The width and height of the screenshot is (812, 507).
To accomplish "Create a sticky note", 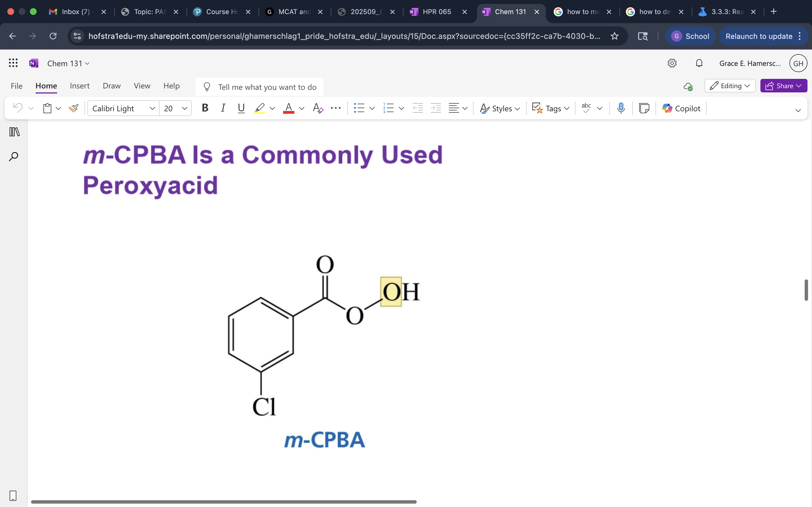I will [644, 108].
